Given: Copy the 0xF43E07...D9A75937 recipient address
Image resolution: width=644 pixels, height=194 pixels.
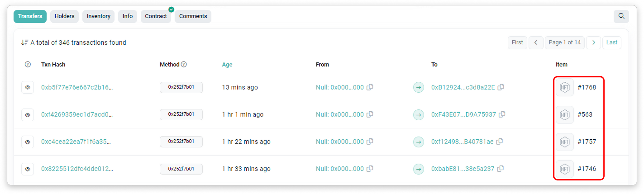Looking at the screenshot, I should point(502,115).
